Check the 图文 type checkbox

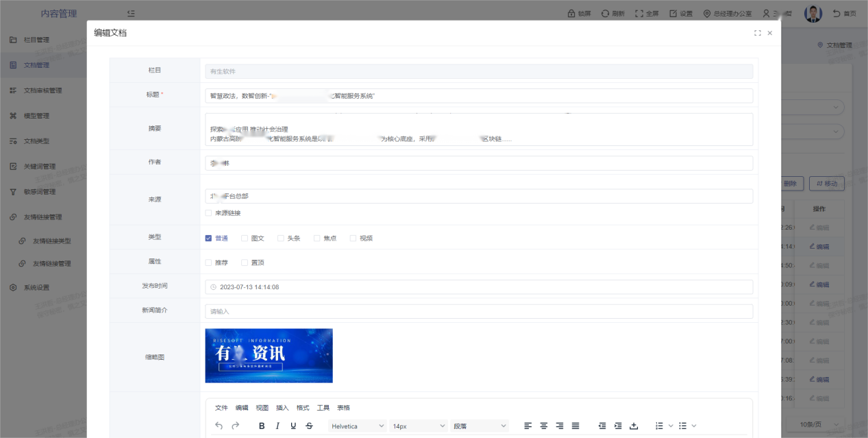[x=245, y=239]
